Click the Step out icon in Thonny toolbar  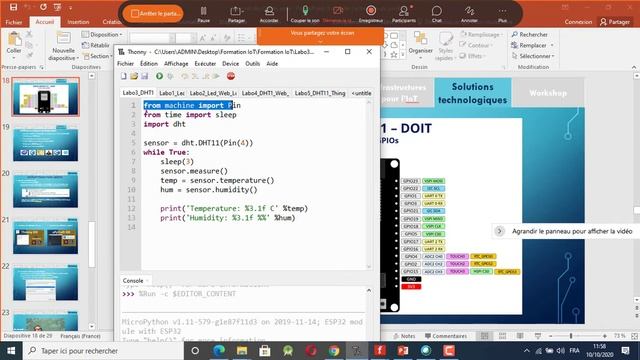[x=206, y=76]
